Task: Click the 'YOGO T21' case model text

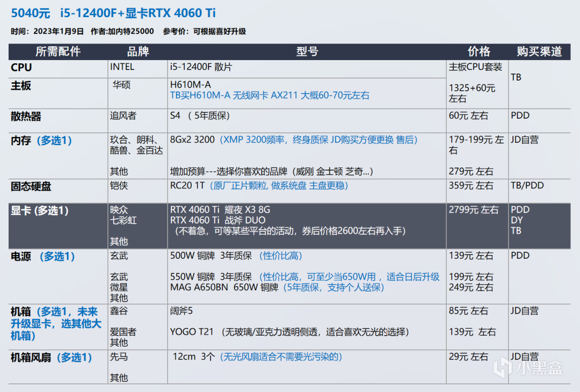Action: [192, 332]
